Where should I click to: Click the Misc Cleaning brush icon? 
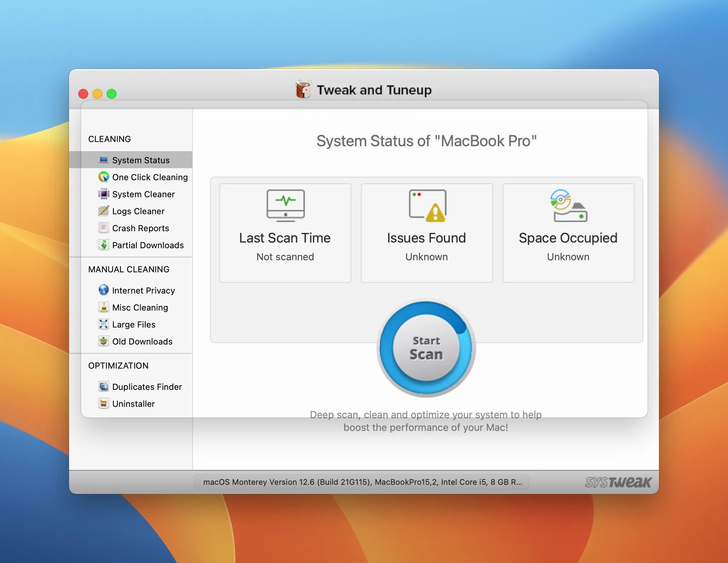(x=103, y=307)
